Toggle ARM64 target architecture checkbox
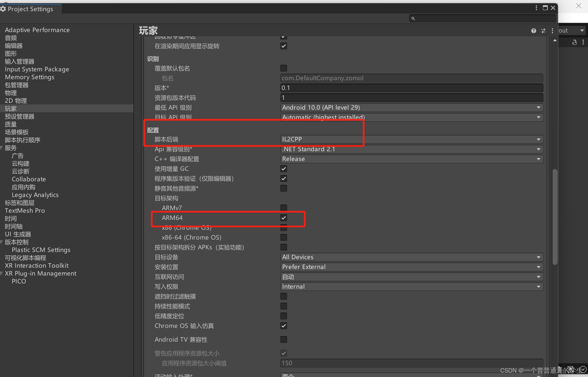The width and height of the screenshot is (588, 377). (x=284, y=218)
